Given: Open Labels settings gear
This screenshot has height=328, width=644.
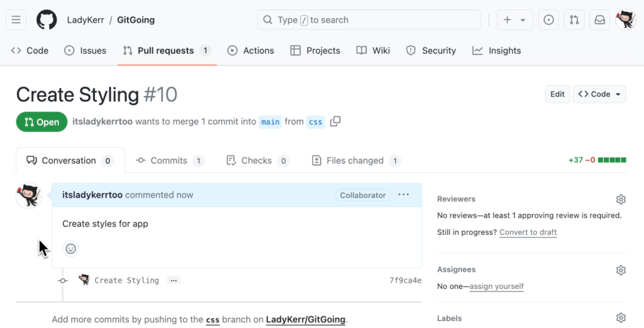Looking at the screenshot, I should [621, 318].
